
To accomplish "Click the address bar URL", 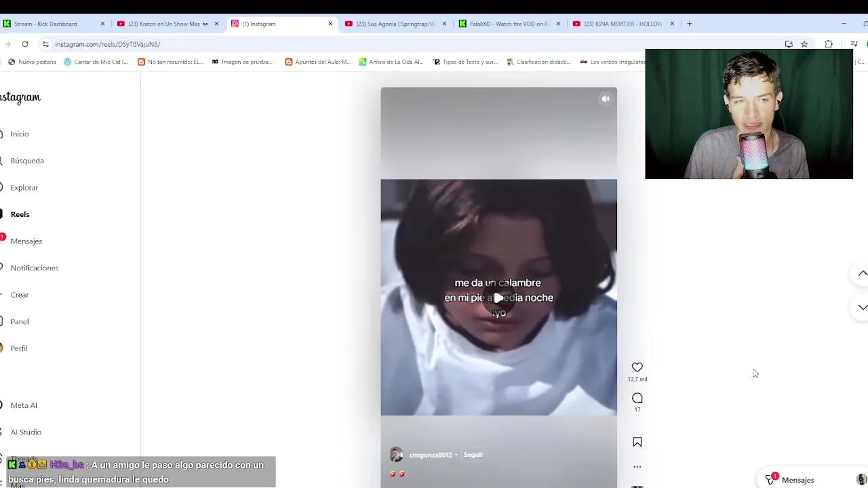I will [x=108, y=44].
